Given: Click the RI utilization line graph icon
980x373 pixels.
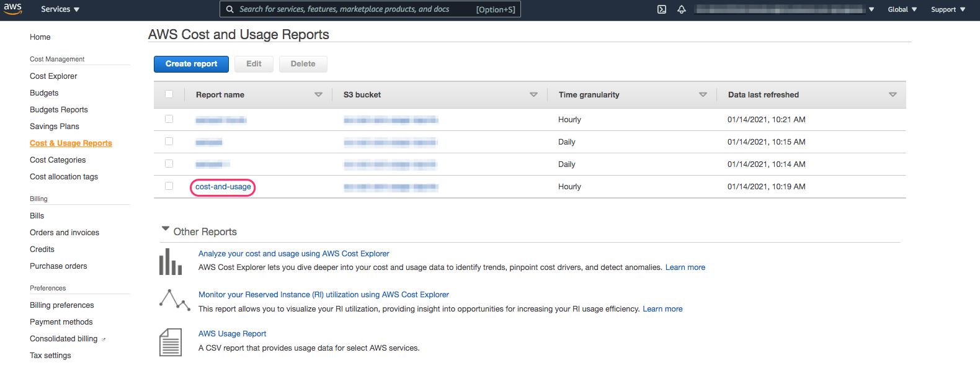Looking at the screenshot, I should tap(174, 300).
